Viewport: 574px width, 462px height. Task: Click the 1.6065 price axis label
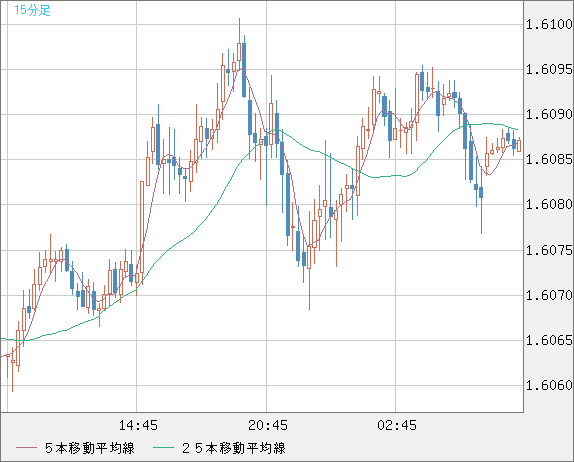(549, 340)
